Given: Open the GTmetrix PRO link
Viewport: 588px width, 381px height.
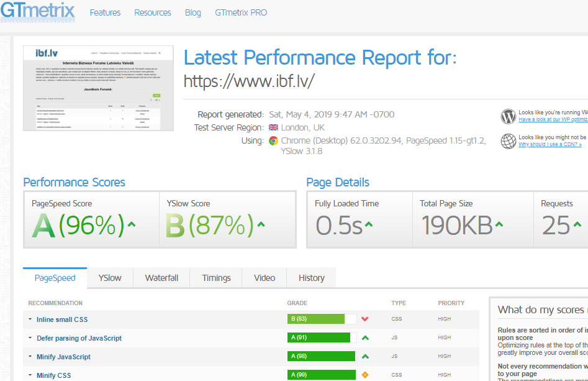Looking at the screenshot, I should coord(241,12).
